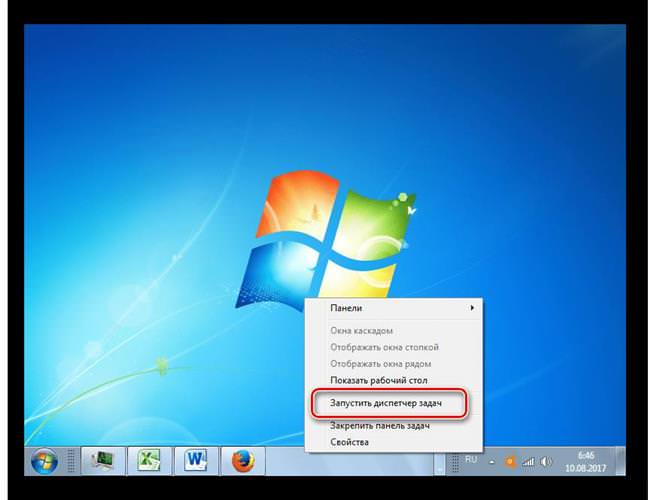The width and height of the screenshot is (650, 500).
Task: Select Окна каскадом menu entry
Action: point(394,331)
